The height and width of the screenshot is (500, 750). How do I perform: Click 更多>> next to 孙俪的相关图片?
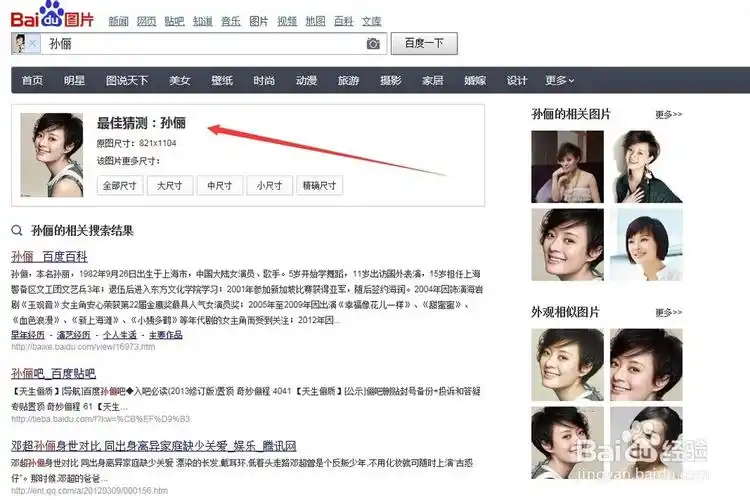tap(669, 115)
